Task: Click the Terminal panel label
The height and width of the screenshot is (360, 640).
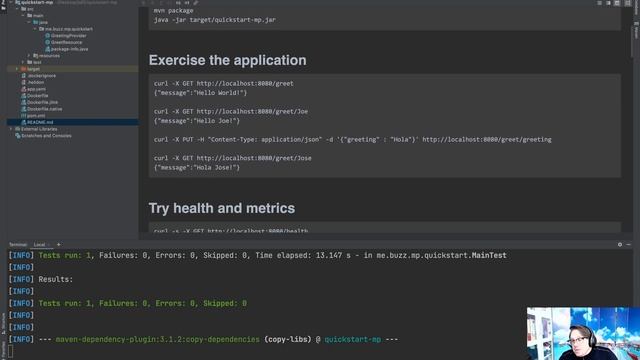Action: coord(18,244)
